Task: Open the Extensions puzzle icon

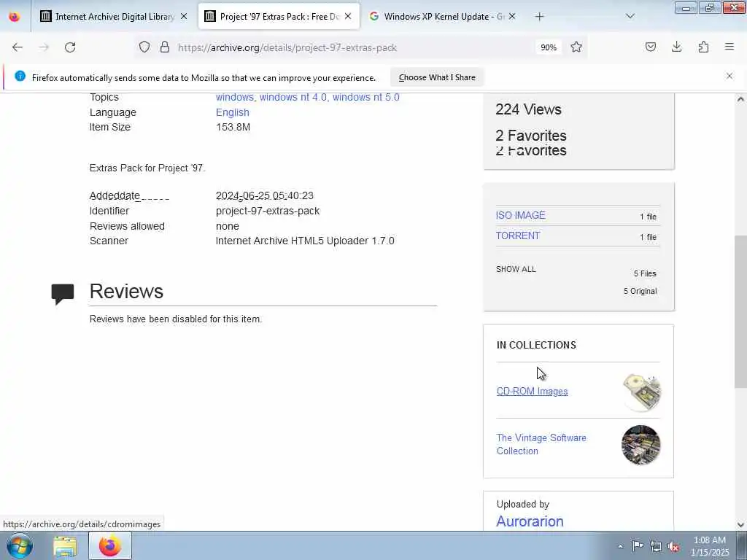Action: [703, 47]
